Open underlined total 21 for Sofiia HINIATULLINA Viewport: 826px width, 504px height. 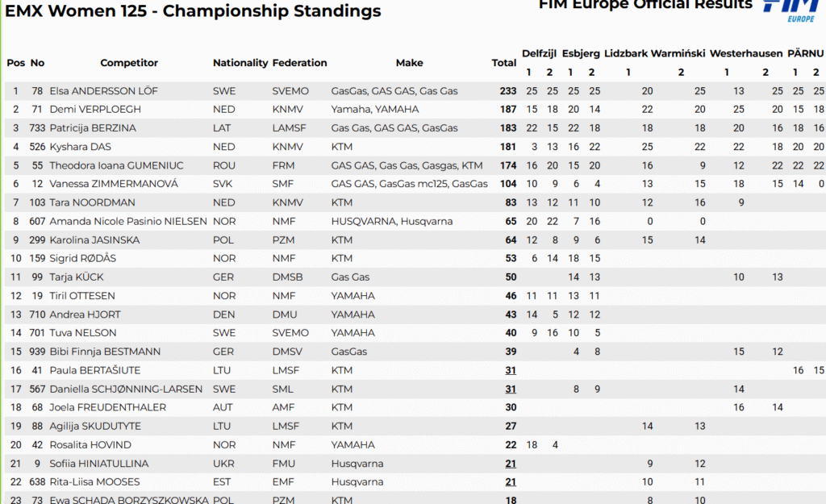(x=511, y=464)
